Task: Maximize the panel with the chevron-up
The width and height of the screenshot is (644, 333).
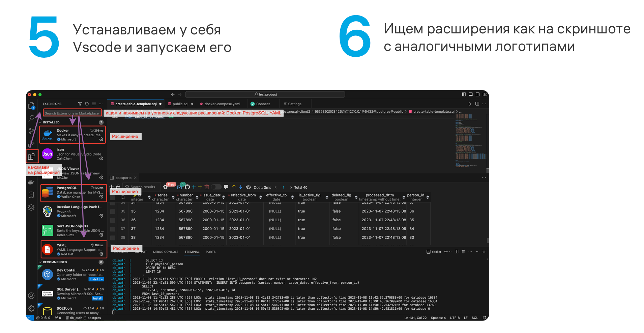Action: [477, 252]
